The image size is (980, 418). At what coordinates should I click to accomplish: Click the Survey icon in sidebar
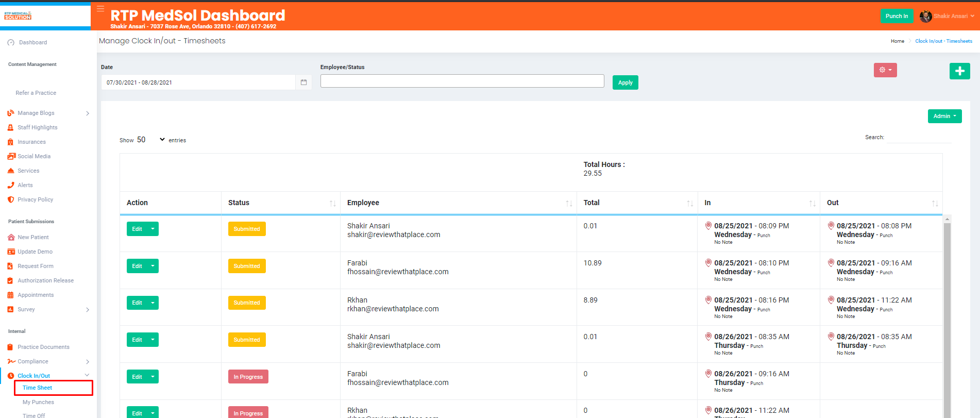point(10,309)
